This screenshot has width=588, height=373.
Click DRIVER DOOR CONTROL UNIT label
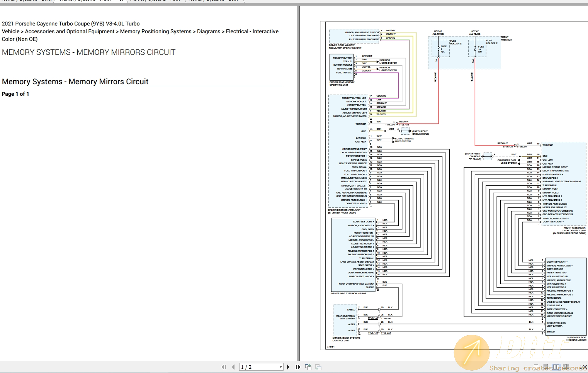[x=344, y=211]
